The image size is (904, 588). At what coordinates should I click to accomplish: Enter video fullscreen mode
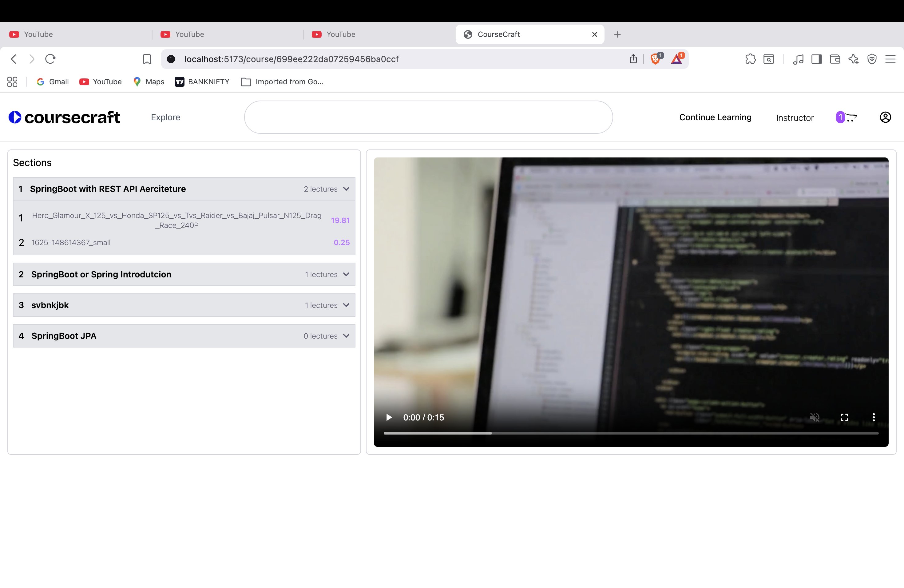pos(844,417)
